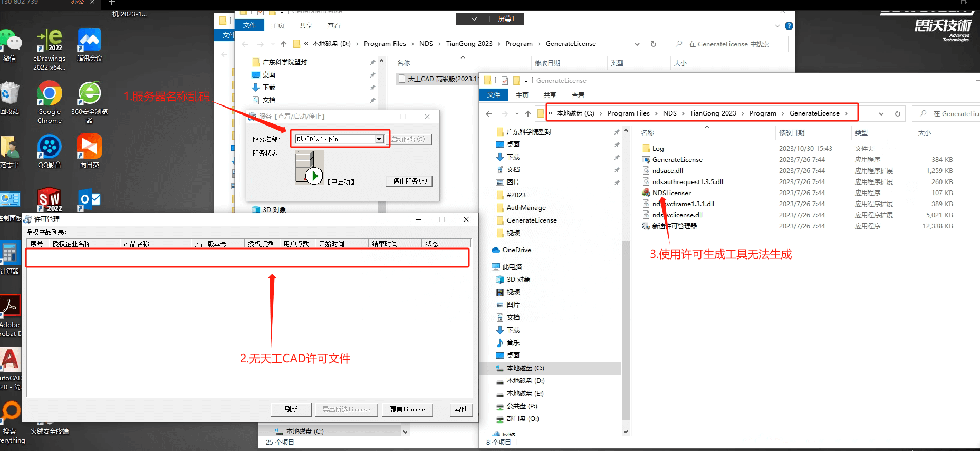Switch to 查看 tab in front Explorer
The width and height of the screenshot is (980, 451).
(x=578, y=95)
